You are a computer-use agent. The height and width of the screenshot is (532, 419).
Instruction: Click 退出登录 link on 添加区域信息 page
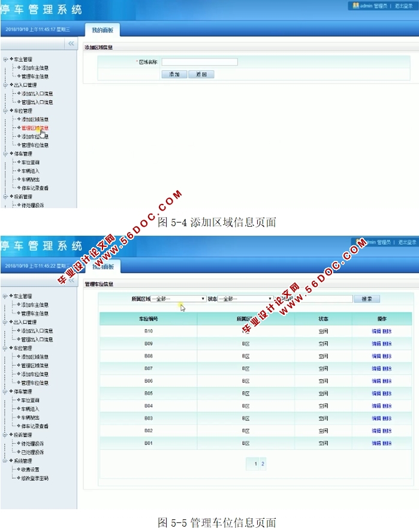(403, 6)
